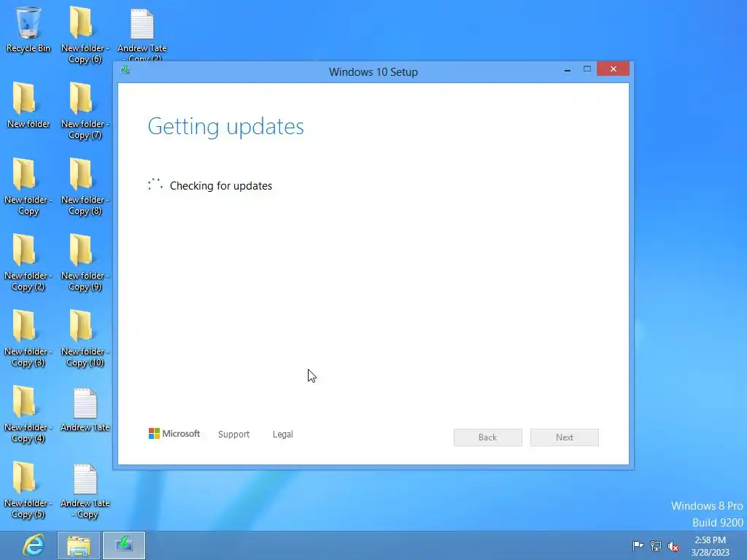Open the Action Center flag tray icon
This screenshot has width=747, height=560.
click(x=638, y=545)
